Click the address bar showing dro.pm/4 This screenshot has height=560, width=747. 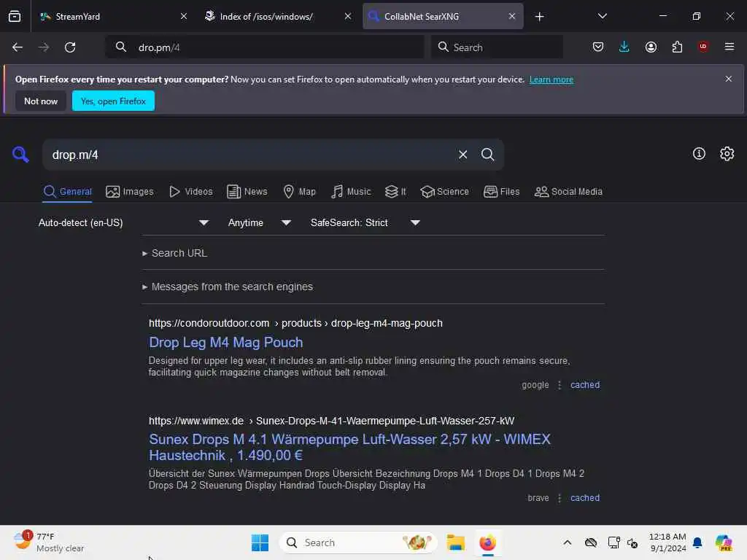click(x=264, y=47)
